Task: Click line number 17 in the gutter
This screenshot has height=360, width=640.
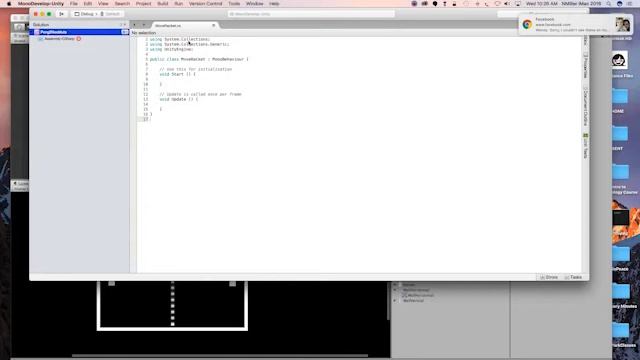Action: coord(145,119)
